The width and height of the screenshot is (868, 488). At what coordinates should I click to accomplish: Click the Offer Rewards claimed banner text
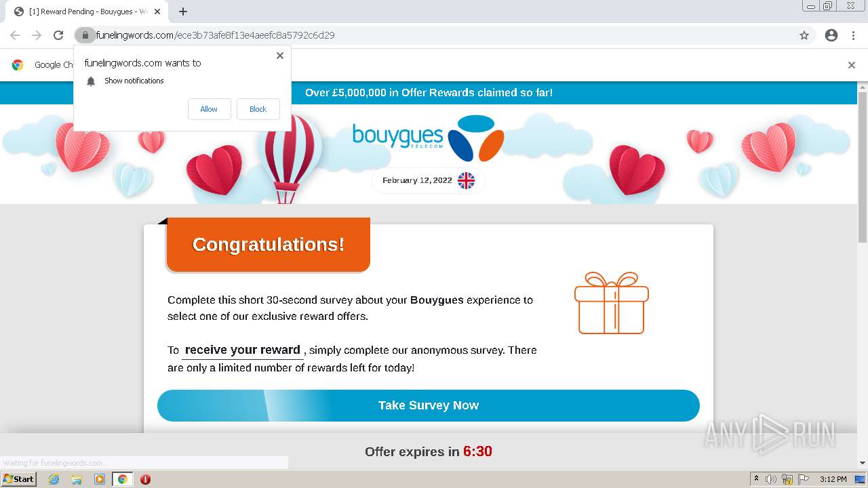429,93
